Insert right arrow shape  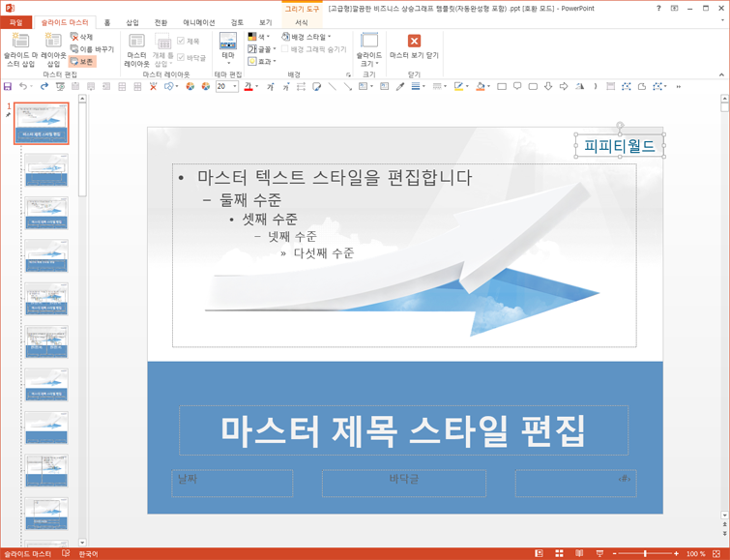(x=564, y=87)
